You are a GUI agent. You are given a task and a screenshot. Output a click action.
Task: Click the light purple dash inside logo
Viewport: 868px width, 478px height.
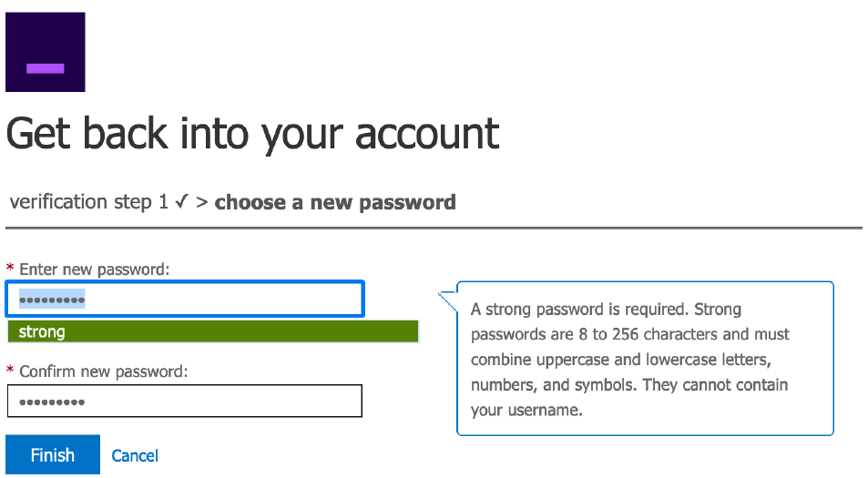[x=45, y=68]
